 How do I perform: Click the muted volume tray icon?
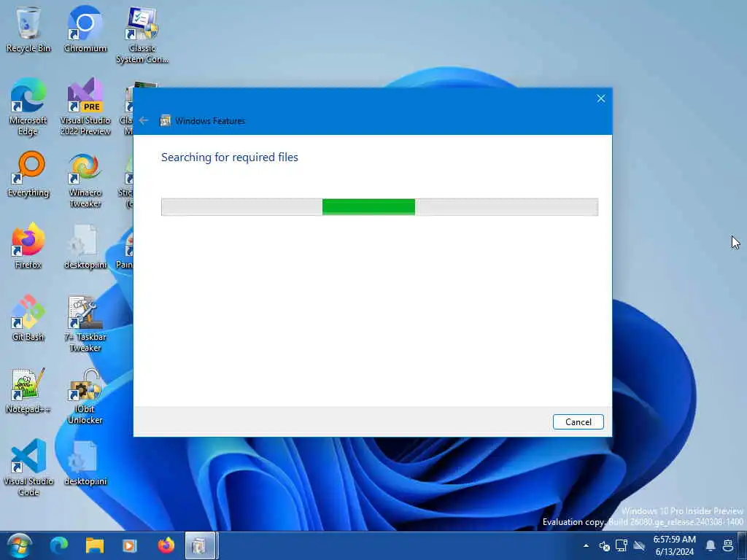click(x=604, y=545)
